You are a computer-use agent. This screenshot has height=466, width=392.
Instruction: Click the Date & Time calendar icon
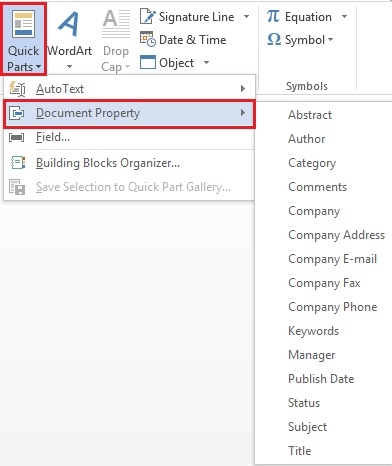pyautogui.click(x=148, y=39)
